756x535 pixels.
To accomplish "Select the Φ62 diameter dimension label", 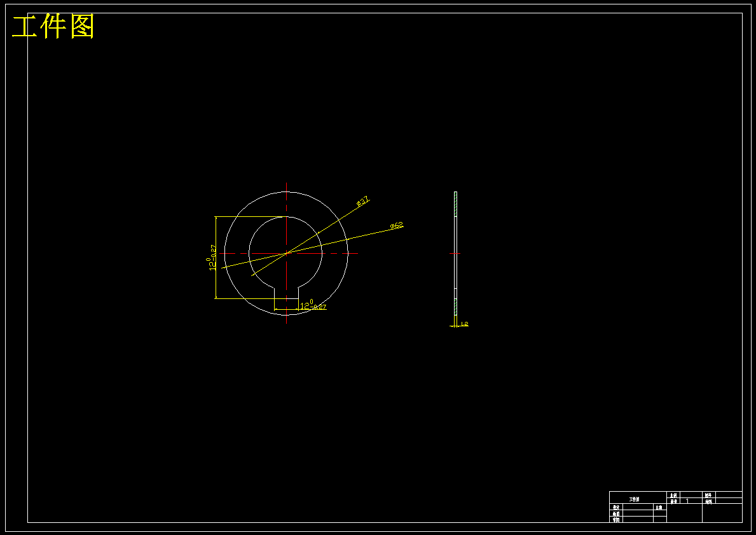I will click(x=397, y=225).
